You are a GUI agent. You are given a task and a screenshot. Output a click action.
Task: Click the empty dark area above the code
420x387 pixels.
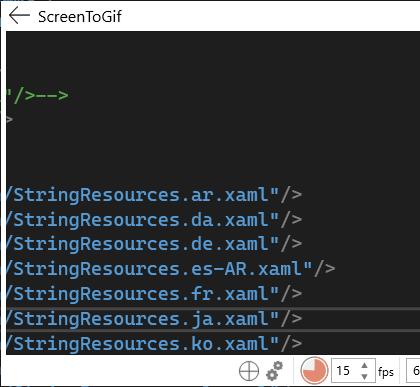point(213,58)
